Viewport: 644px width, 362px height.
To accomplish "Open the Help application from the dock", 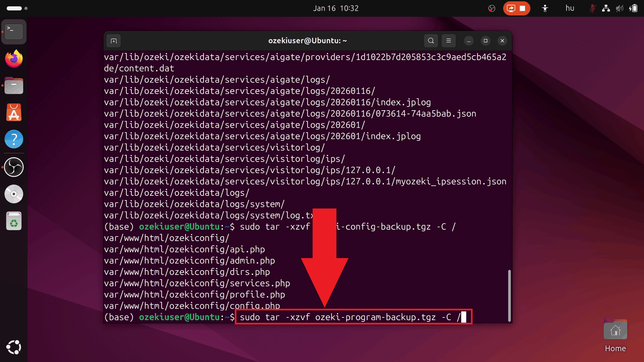I will tap(14, 139).
